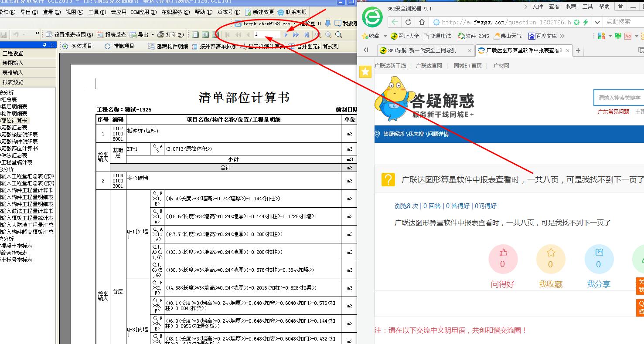Select 综合指标表 report in list
The height and width of the screenshot is (344, 644).
(14, 253)
